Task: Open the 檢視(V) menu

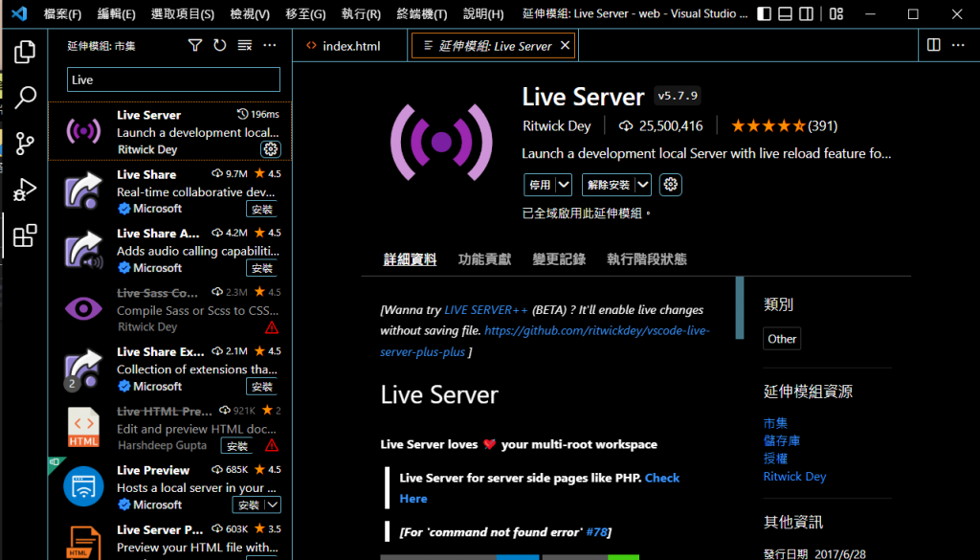Action: coord(250,13)
